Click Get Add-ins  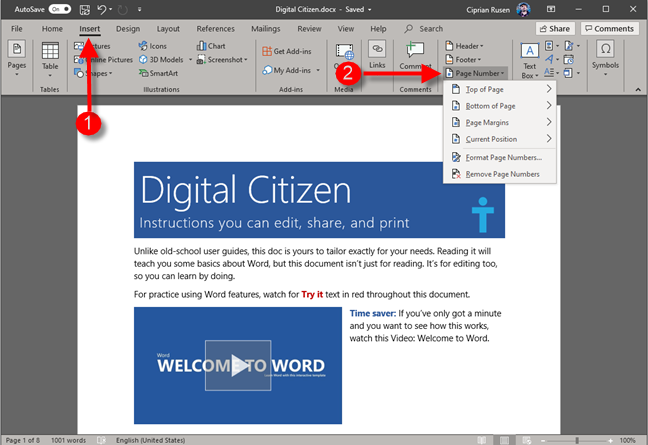click(287, 51)
